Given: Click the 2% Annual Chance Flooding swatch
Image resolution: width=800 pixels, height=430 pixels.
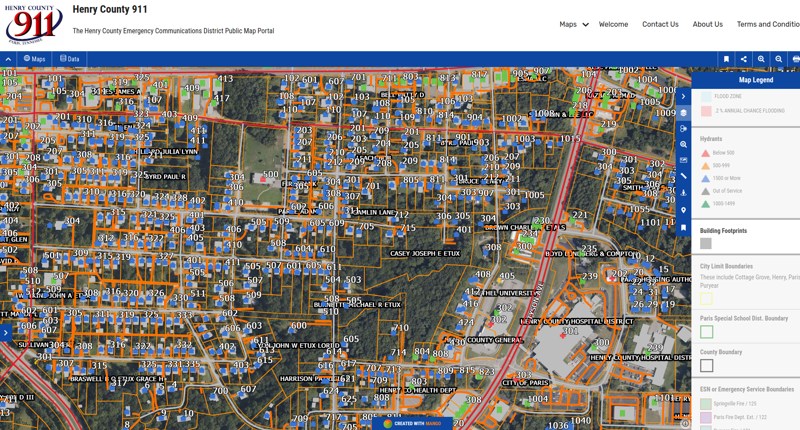Looking at the screenshot, I should pyautogui.click(x=706, y=111).
